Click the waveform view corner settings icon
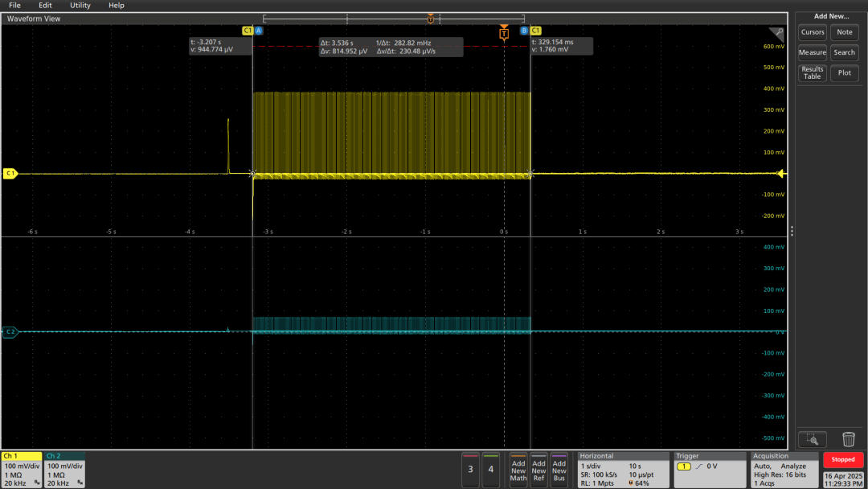Viewport: 868px width, 489px height. pos(777,33)
